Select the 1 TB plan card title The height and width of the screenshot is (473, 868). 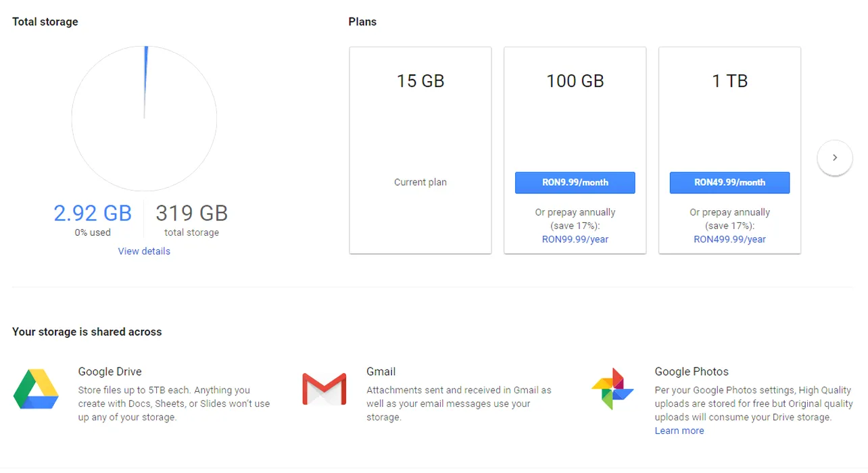tap(729, 81)
